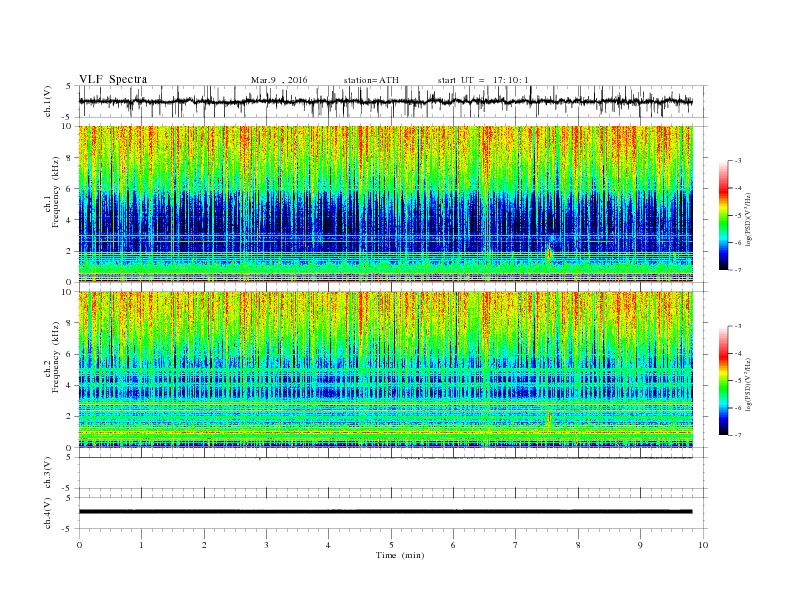Click the "ch.3(V)" axis label
792x612 pixels.
pyautogui.click(x=48, y=473)
